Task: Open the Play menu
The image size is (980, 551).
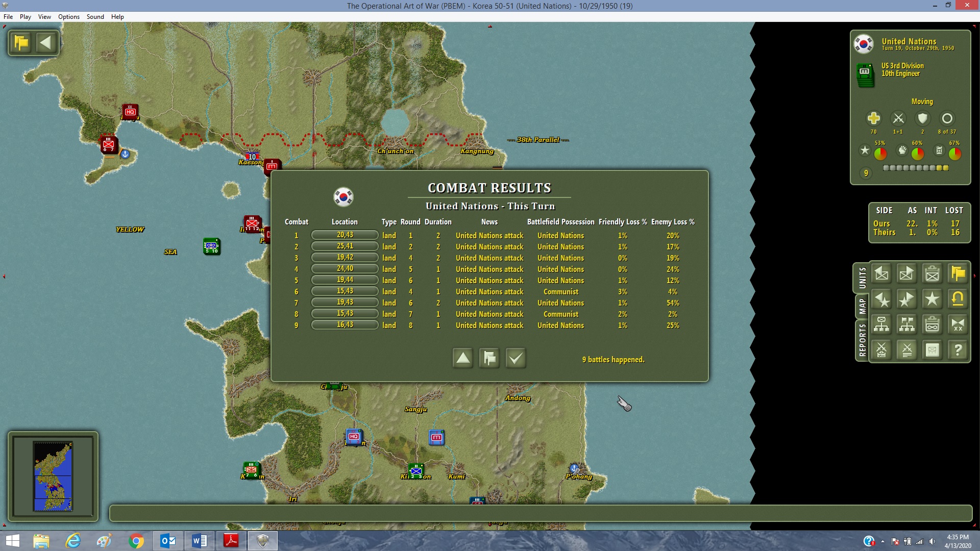Action: tap(26, 17)
